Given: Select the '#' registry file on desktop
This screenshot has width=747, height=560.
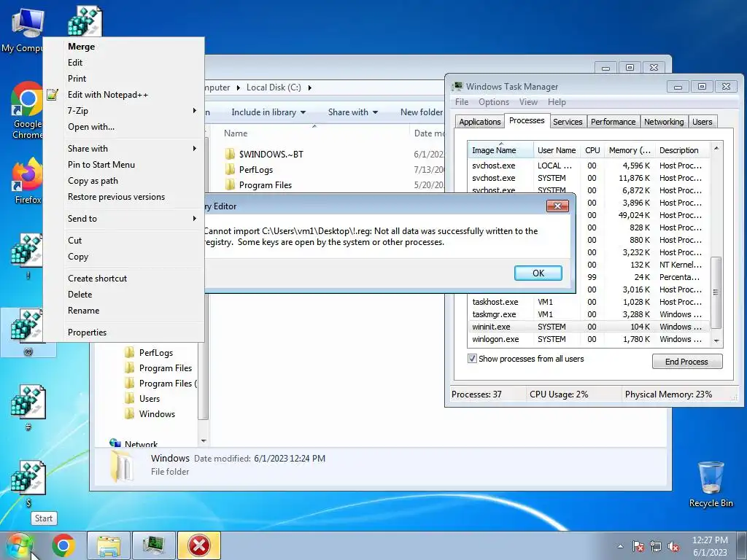Looking at the screenshot, I should coord(28,408).
